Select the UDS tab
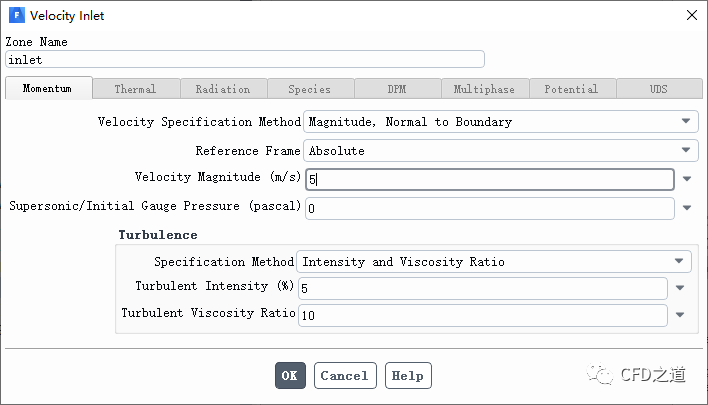Viewport: 708px width, 405px height. (658, 89)
